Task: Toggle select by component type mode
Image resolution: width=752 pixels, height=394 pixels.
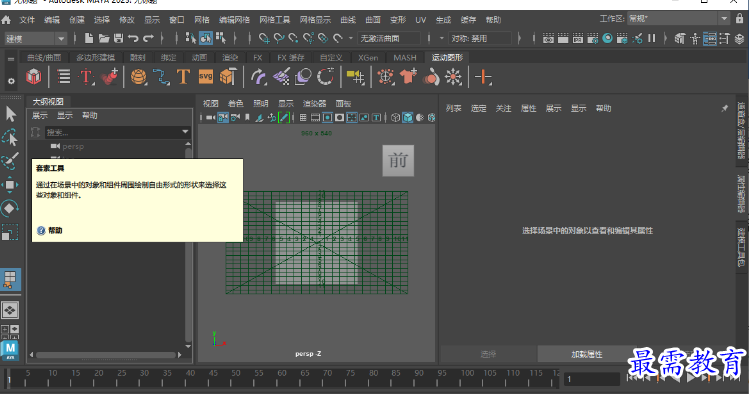Action: pos(221,38)
